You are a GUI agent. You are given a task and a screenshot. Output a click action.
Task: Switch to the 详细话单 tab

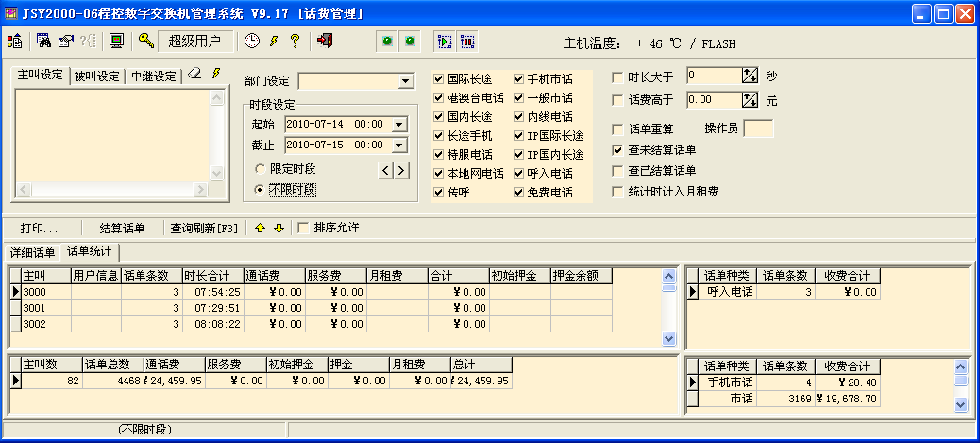point(33,252)
